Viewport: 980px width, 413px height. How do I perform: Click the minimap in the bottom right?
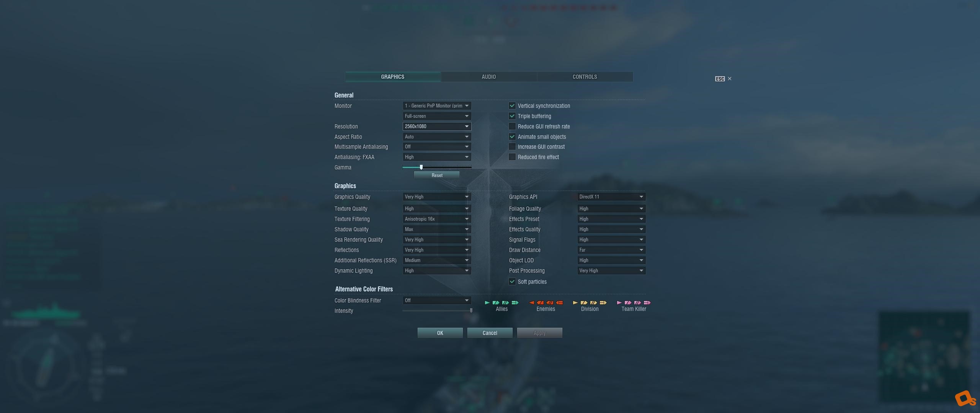pyautogui.click(x=924, y=356)
